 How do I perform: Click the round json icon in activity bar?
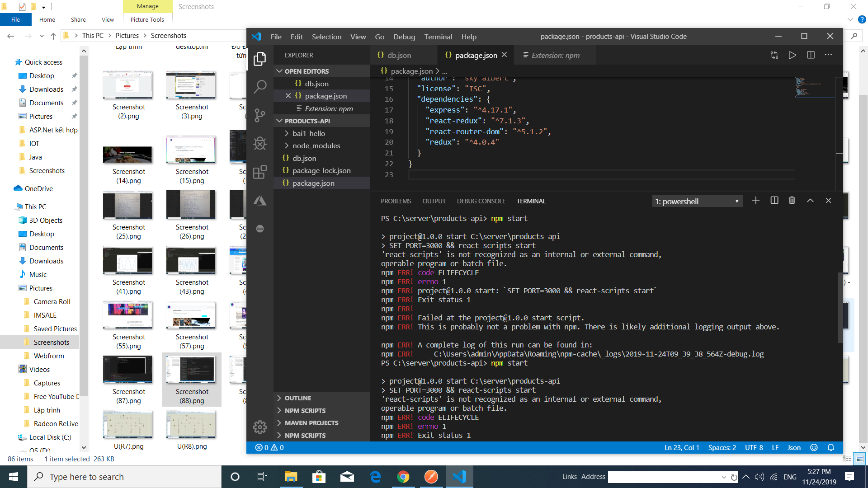tap(260, 229)
